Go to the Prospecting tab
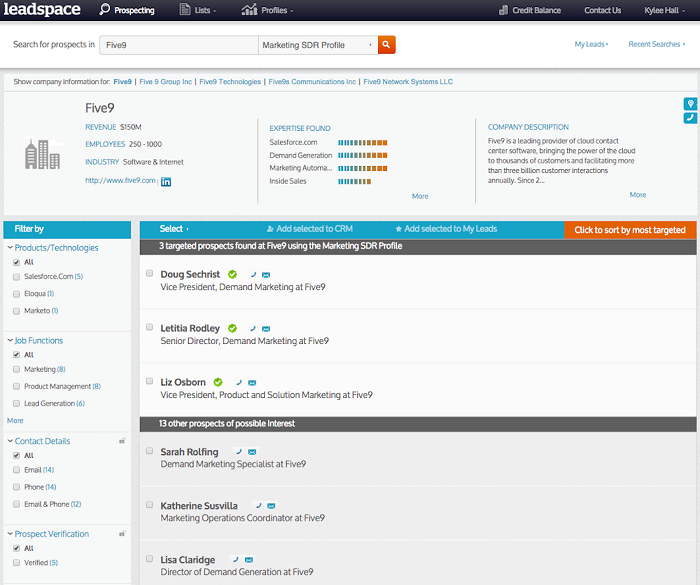Image resolution: width=700 pixels, height=585 pixels. coord(127,10)
